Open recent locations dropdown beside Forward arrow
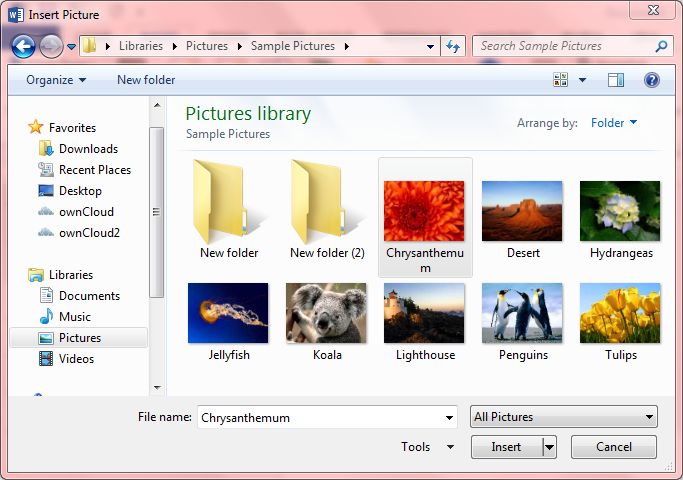Viewport: 683px width, 480px height. [x=71, y=46]
